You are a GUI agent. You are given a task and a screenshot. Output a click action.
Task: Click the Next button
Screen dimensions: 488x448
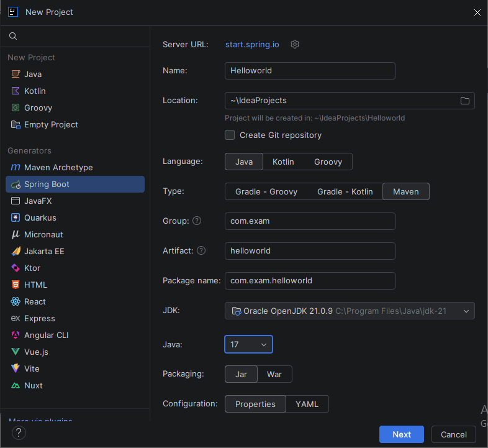pos(402,434)
